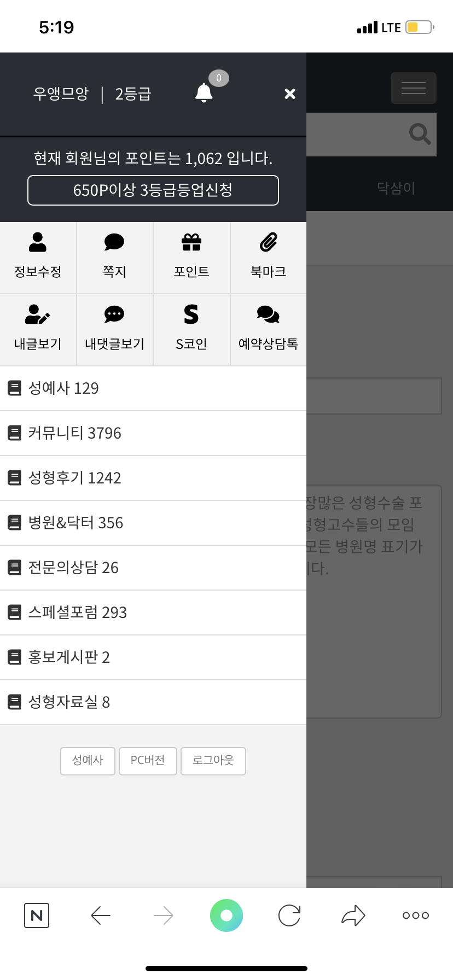The height and width of the screenshot is (980, 453).
Task: Open 정보수정 profile edit icon
Action: pos(38,242)
